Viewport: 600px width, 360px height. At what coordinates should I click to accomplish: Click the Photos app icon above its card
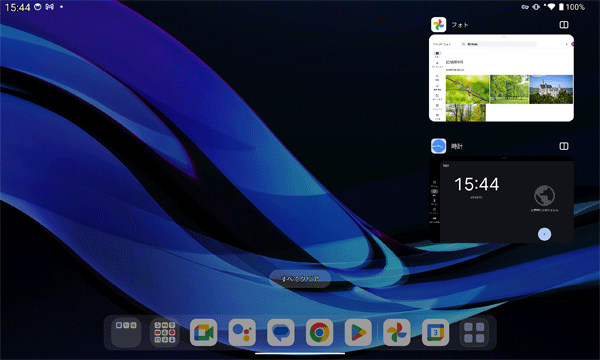pos(439,25)
